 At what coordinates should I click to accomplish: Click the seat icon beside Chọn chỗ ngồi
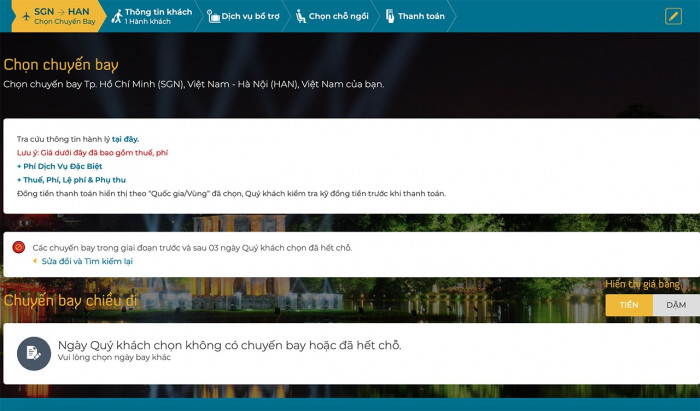[x=299, y=16]
